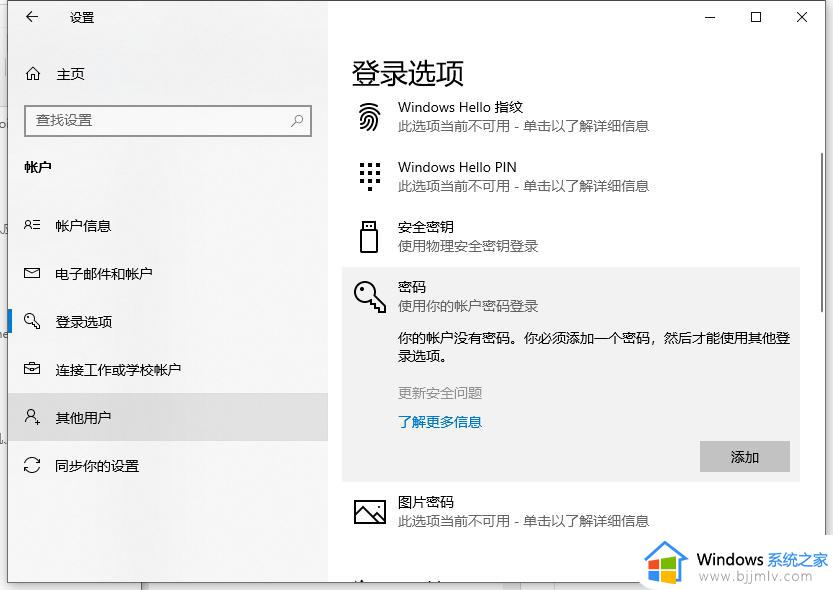Image resolution: width=833 pixels, height=590 pixels.
Task: Click the 登录选项 key icon in sidebar
Action: 32,321
